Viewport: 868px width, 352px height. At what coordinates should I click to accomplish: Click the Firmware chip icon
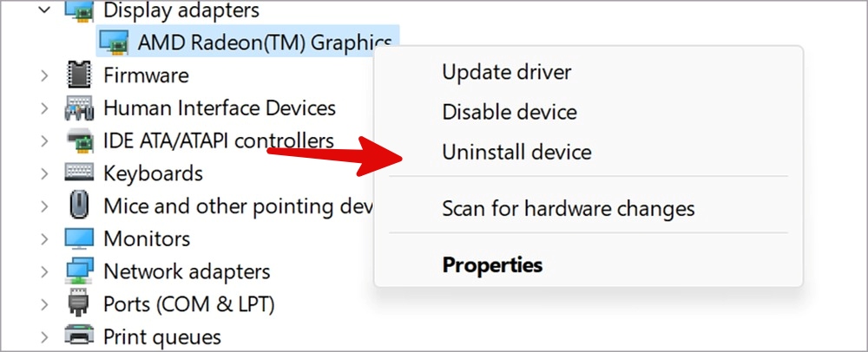(79, 75)
